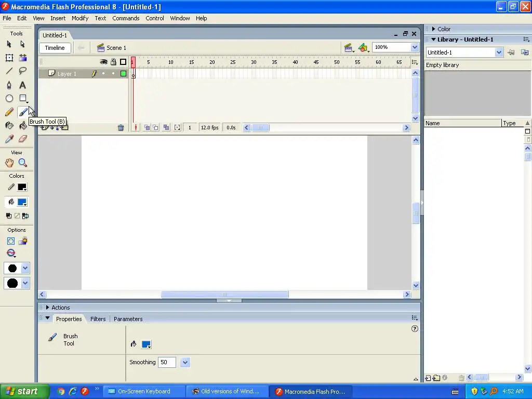Image resolution: width=532 pixels, height=399 pixels.
Task: Click the stage horizontal scrollbar thumb
Action: [x=224, y=294]
